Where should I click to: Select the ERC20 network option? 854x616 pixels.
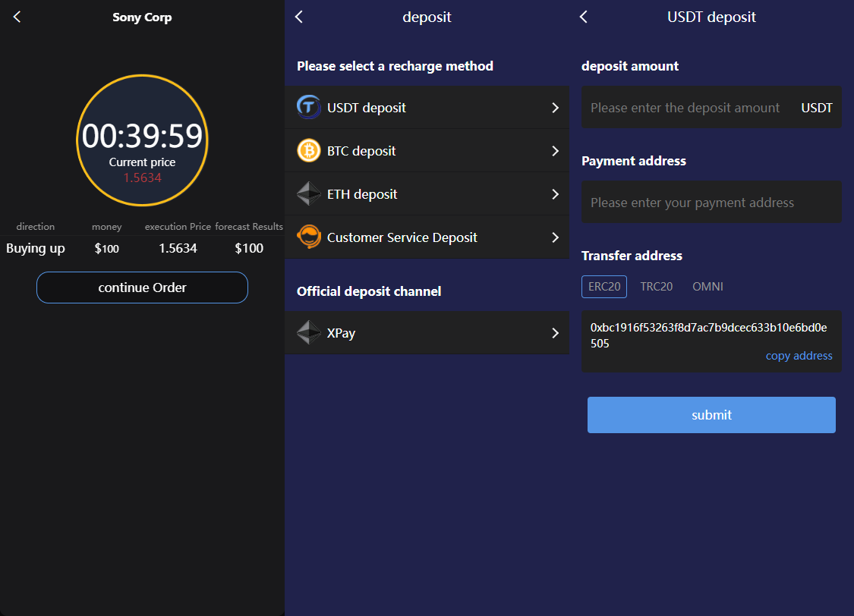click(604, 287)
